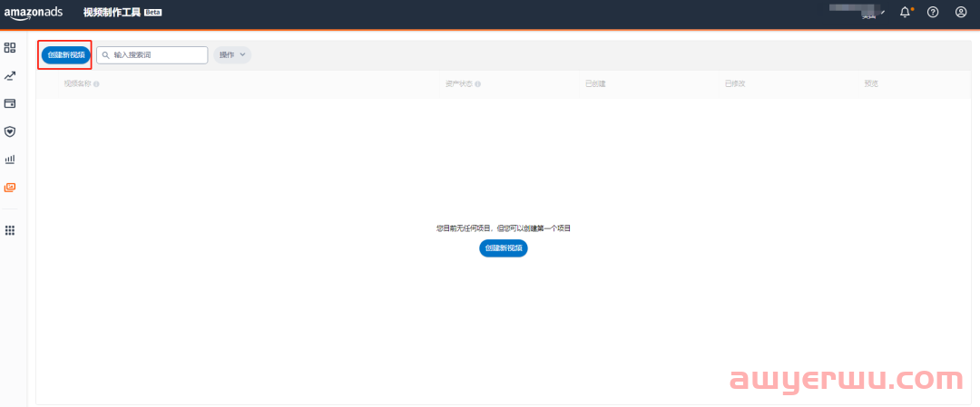Click the info icon beside 资产状态
Image resolution: width=980 pixels, height=407 pixels.
[x=477, y=84]
